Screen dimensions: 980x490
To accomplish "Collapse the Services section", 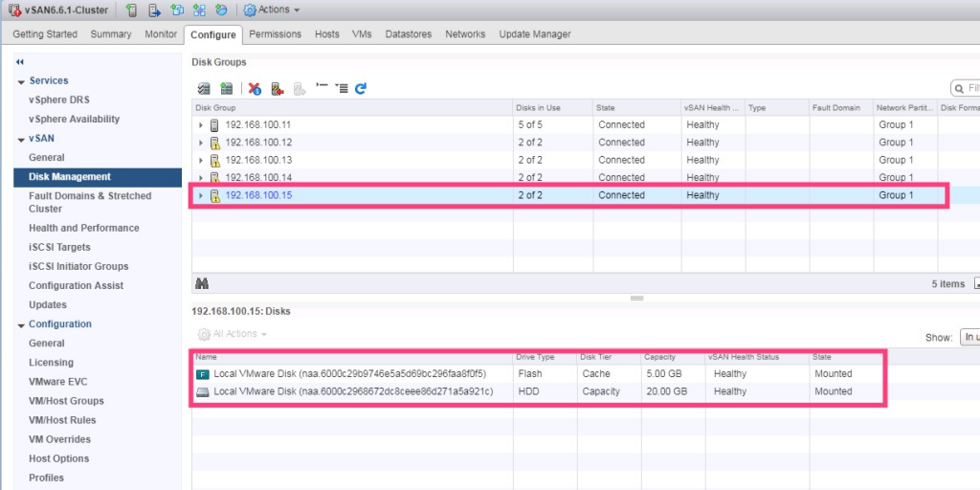I will (x=21, y=82).
